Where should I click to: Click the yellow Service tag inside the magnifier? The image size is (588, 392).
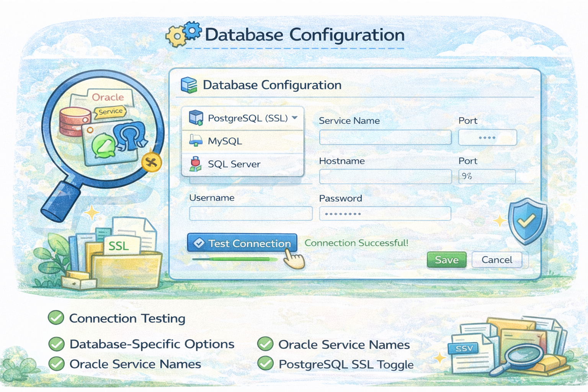click(110, 112)
